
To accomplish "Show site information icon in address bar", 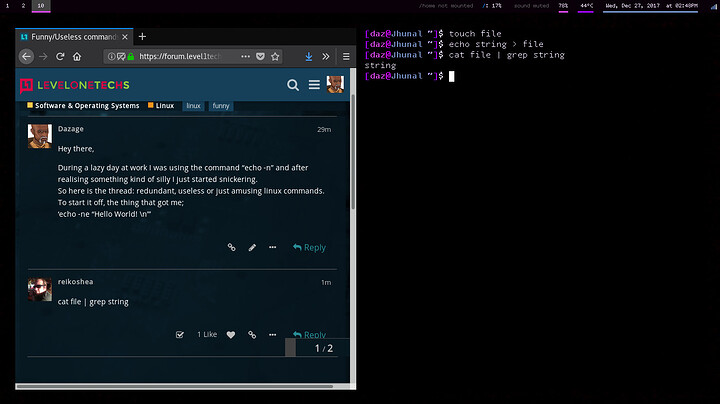I will [x=111, y=56].
